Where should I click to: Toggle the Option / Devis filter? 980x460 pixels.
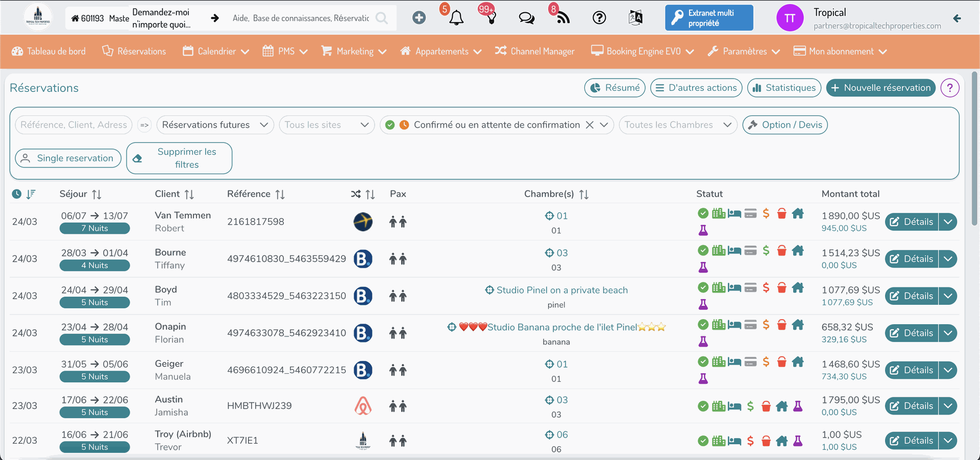click(785, 125)
